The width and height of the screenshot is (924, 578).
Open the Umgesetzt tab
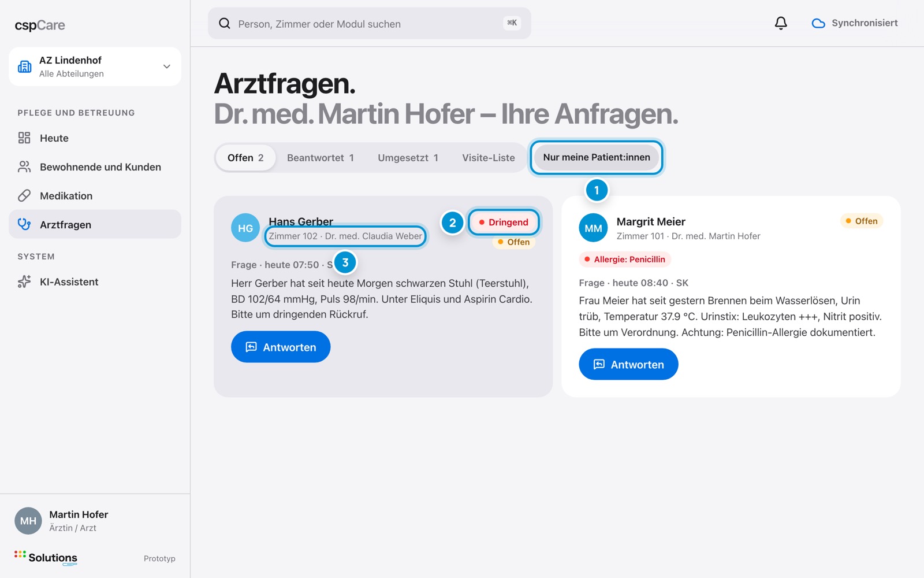click(408, 158)
